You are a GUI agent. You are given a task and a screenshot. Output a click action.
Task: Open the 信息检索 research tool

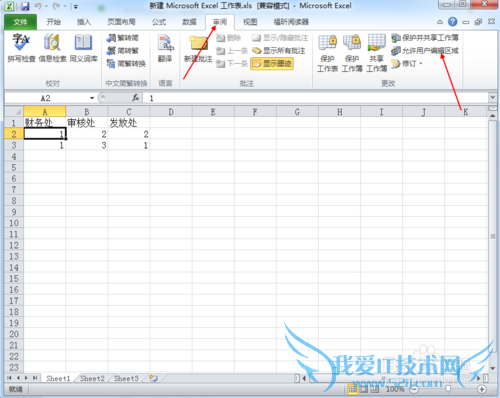(x=52, y=48)
